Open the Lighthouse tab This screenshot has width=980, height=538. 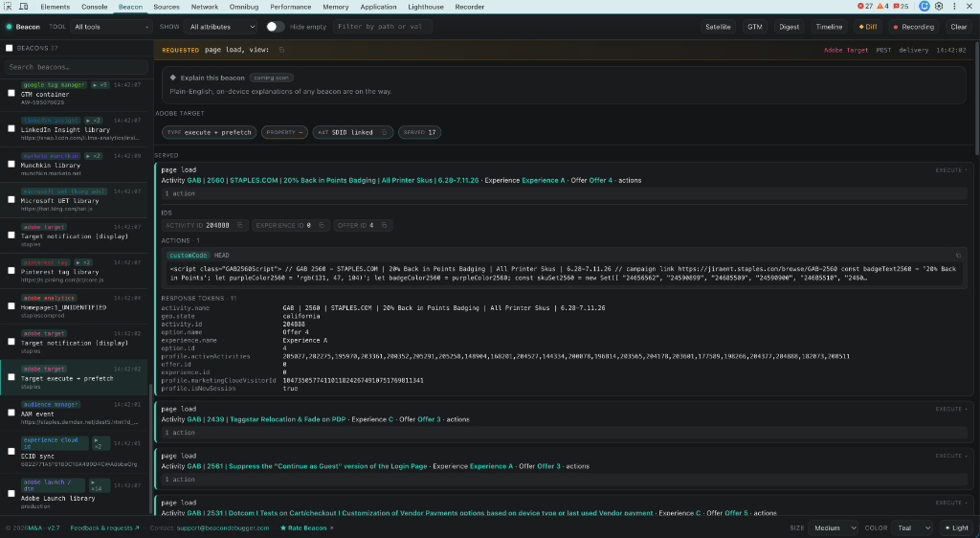426,7
